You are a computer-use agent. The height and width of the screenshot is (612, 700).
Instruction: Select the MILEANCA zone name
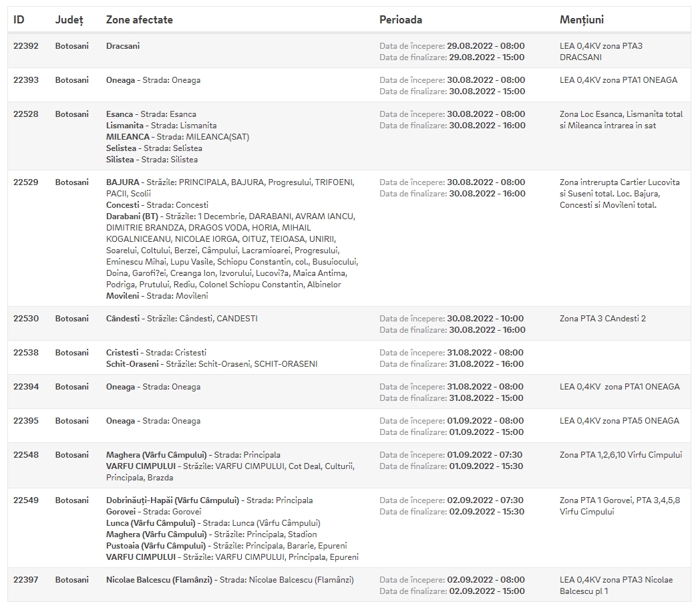128,137
